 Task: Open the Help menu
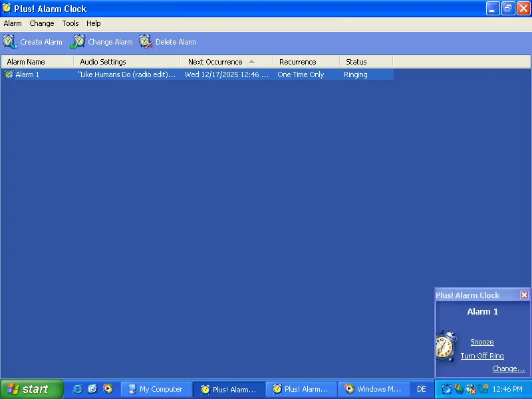pos(94,23)
